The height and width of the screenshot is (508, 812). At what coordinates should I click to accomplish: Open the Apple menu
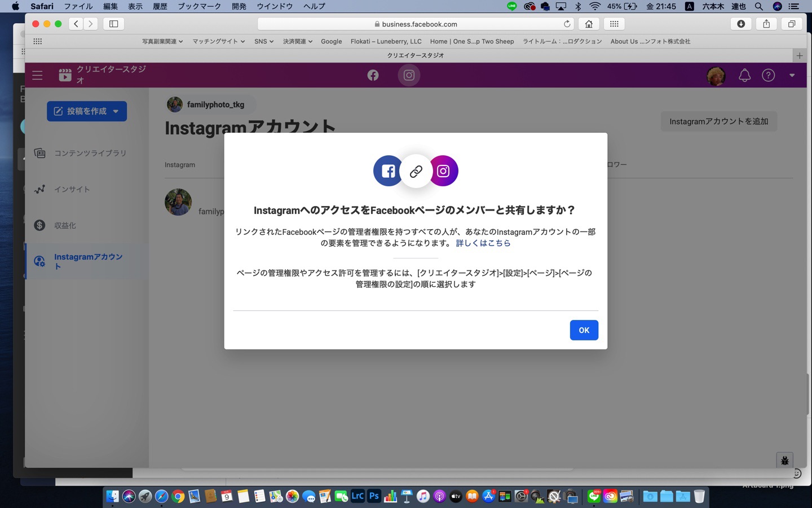pyautogui.click(x=15, y=6)
